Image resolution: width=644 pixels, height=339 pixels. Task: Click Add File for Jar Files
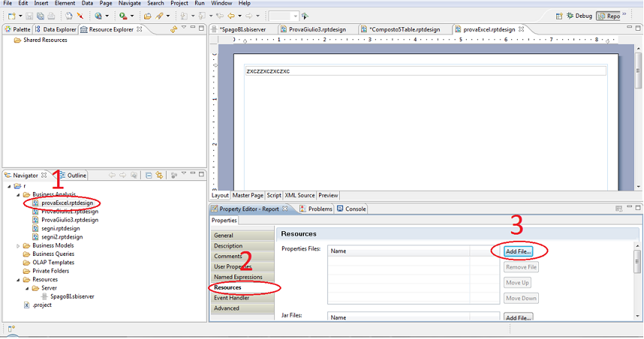pyautogui.click(x=519, y=316)
